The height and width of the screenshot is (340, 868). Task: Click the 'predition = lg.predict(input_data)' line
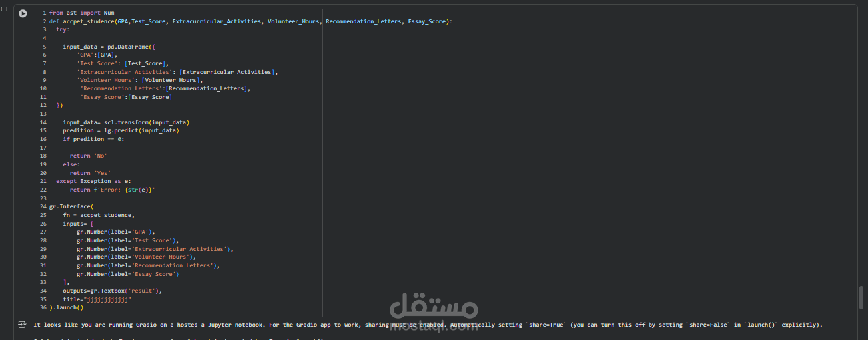(x=121, y=130)
